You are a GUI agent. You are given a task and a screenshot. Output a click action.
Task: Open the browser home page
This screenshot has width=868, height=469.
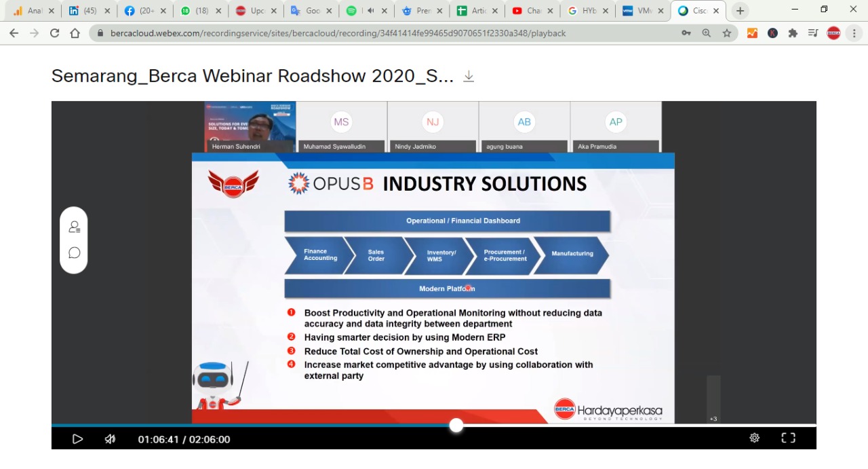coord(75,33)
